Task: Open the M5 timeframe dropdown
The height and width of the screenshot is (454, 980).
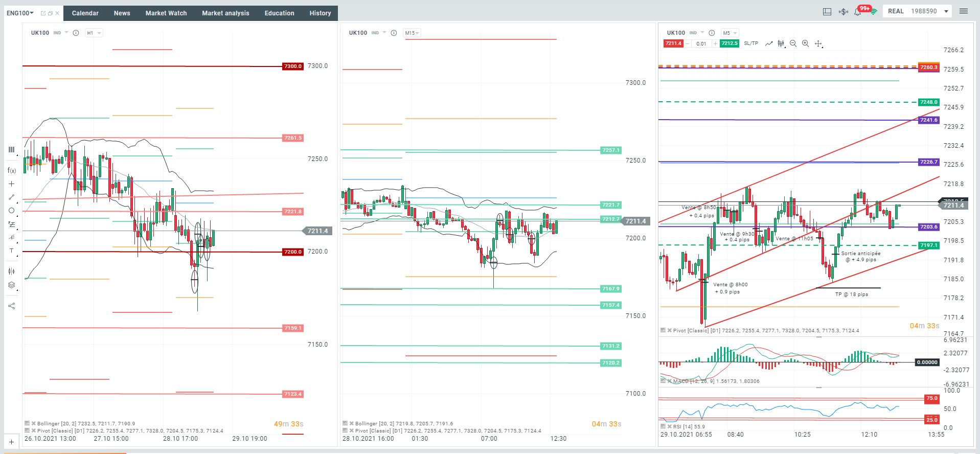Action: click(x=730, y=33)
